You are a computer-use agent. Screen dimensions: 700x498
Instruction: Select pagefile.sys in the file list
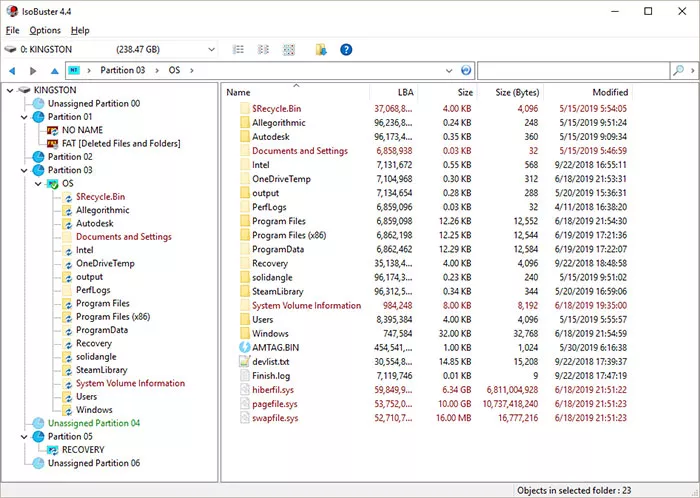(x=275, y=404)
